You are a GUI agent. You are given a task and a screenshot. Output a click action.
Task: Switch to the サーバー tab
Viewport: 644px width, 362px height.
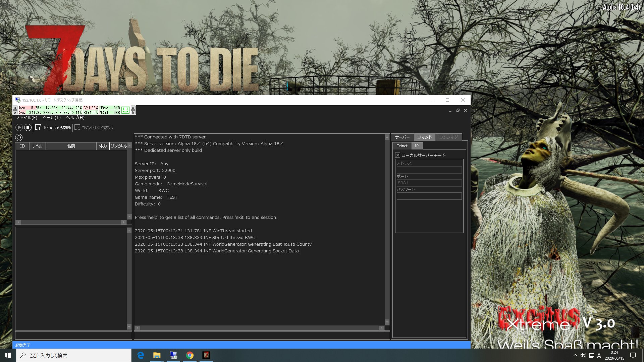point(402,137)
